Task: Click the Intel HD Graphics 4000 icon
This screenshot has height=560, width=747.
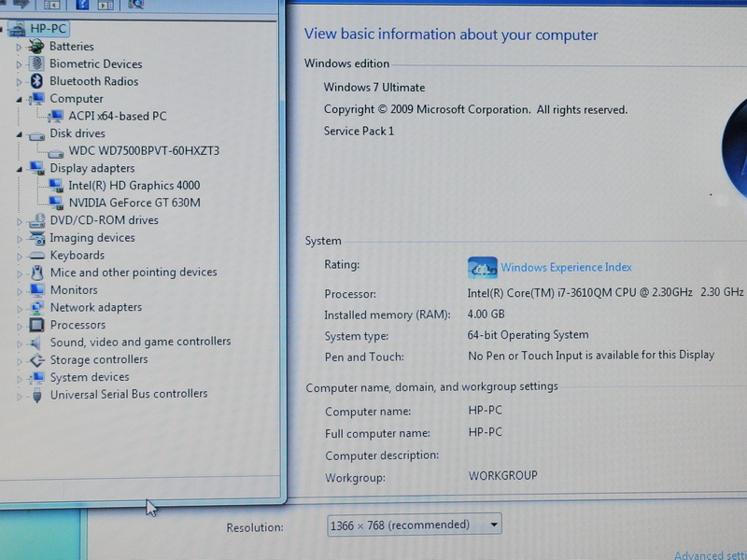Action: point(56,185)
